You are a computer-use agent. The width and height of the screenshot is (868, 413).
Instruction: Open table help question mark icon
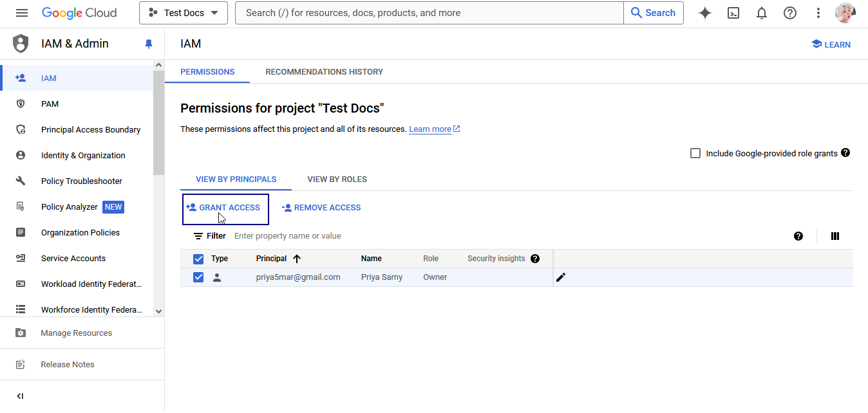(x=798, y=236)
